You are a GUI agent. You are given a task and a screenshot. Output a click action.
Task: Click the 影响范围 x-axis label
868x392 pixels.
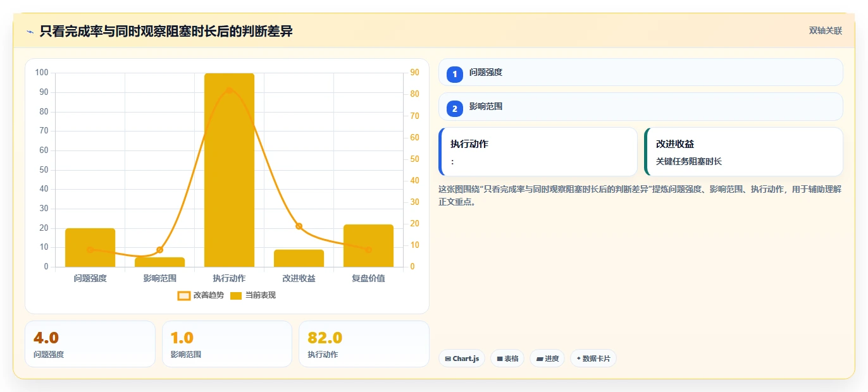click(159, 278)
